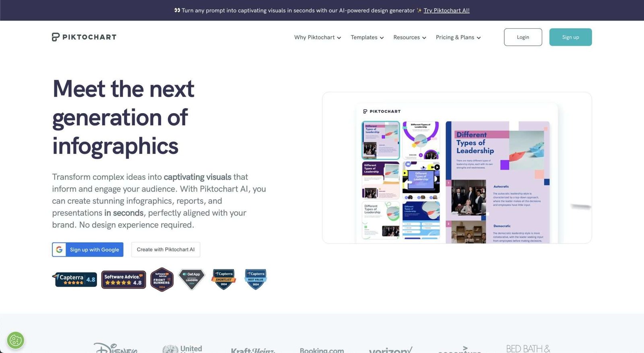Click the blue leadership template thumbnail with red shape
Image resolution: width=644 pixels, height=353 pixels.
[x=421, y=220]
